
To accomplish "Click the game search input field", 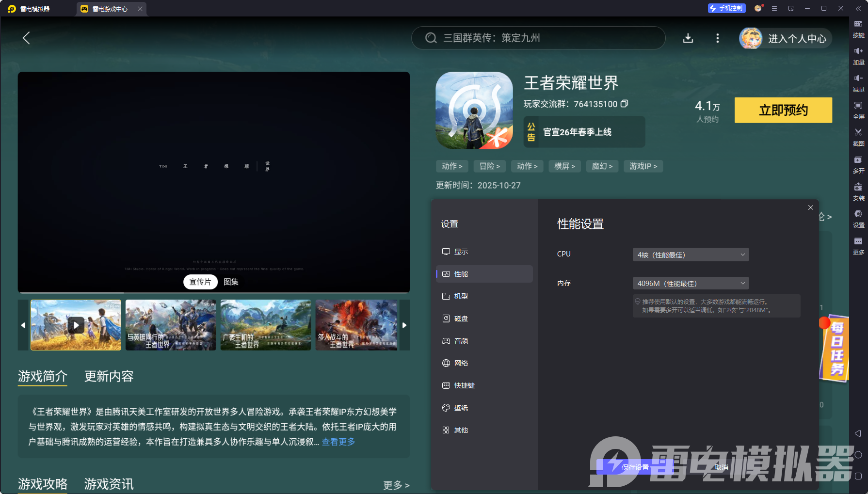I will click(x=538, y=38).
